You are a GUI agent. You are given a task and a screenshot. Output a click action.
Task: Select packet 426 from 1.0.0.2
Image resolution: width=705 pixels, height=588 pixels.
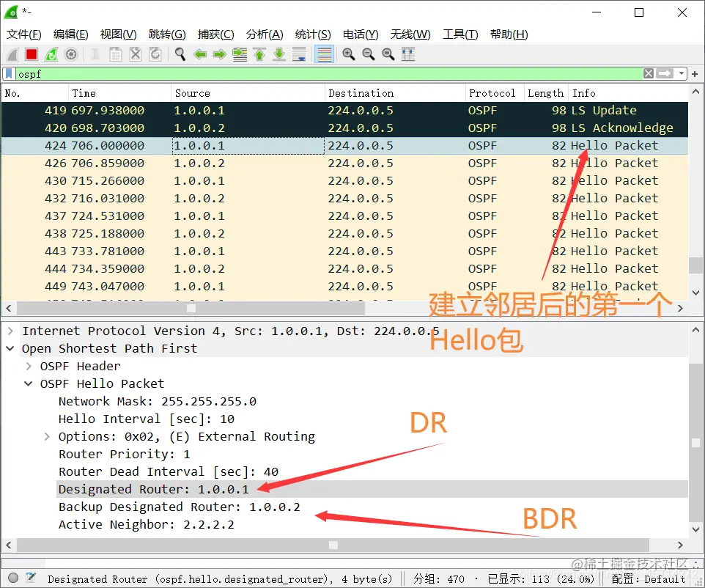(x=344, y=163)
